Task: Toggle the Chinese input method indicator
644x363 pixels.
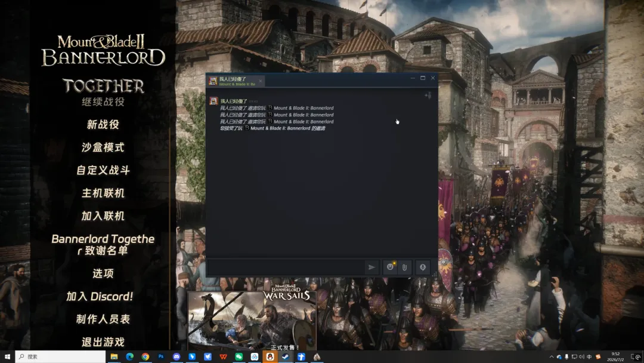Action: [x=589, y=357]
